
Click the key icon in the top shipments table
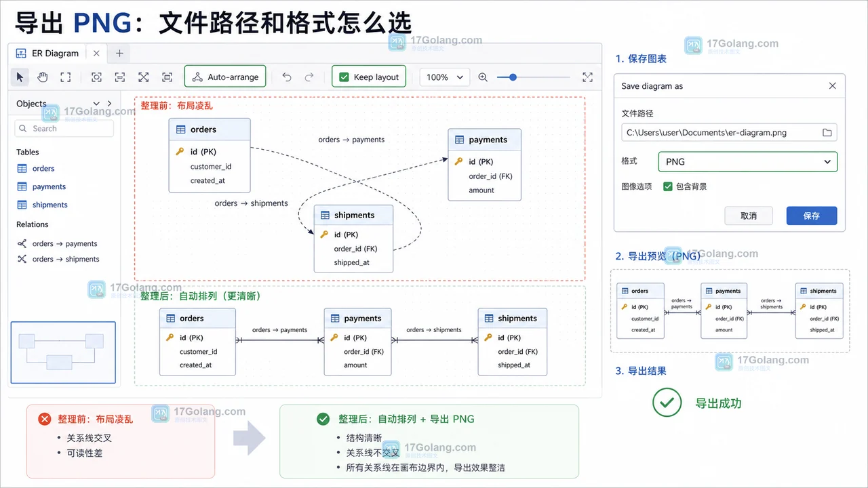click(x=324, y=235)
